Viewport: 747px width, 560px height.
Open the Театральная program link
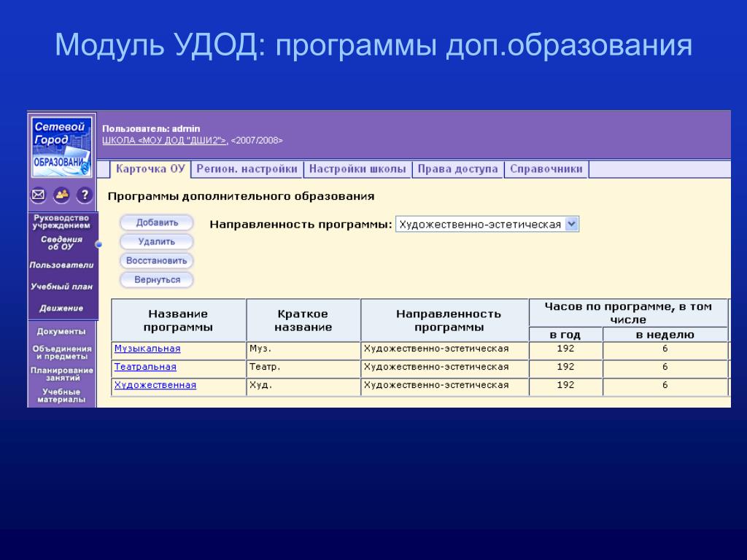tap(145, 367)
